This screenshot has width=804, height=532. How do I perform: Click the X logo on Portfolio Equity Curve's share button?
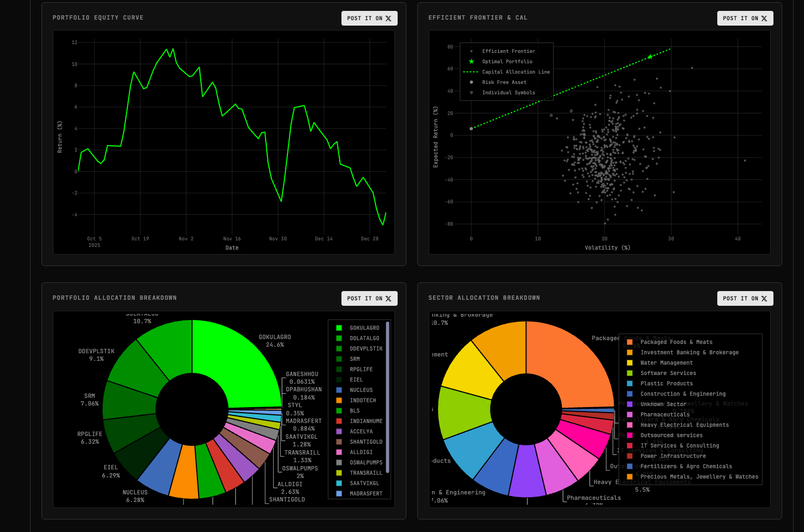click(x=388, y=18)
